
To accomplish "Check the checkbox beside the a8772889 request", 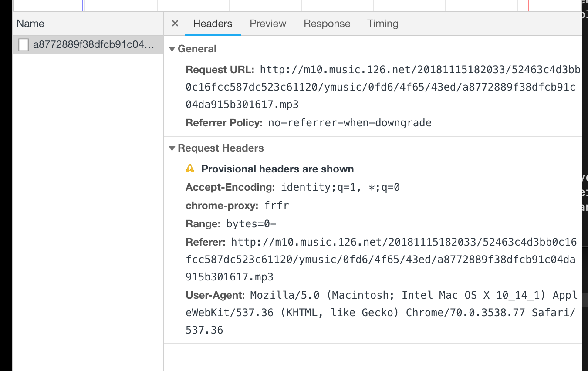I will click(x=24, y=44).
